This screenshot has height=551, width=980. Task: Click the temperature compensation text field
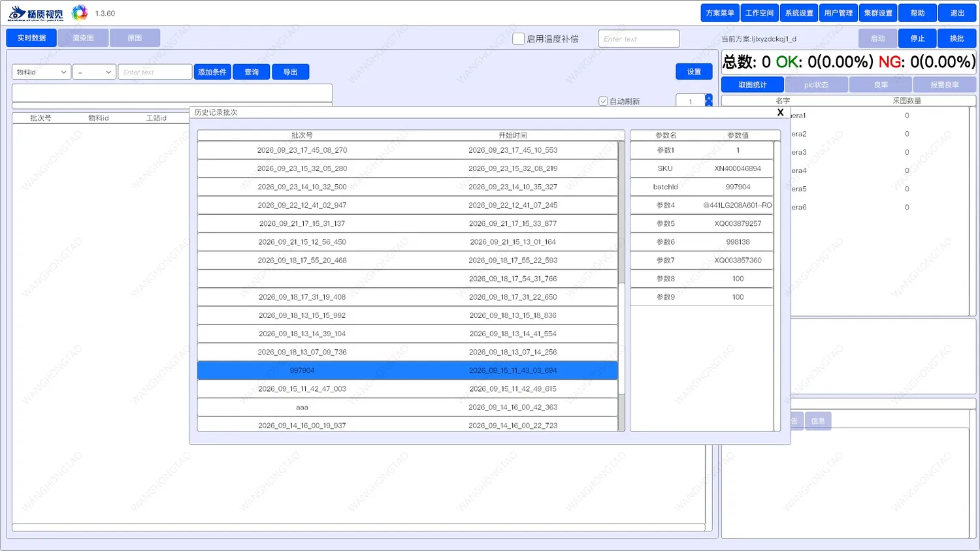pyautogui.click(x=639, y=39)
